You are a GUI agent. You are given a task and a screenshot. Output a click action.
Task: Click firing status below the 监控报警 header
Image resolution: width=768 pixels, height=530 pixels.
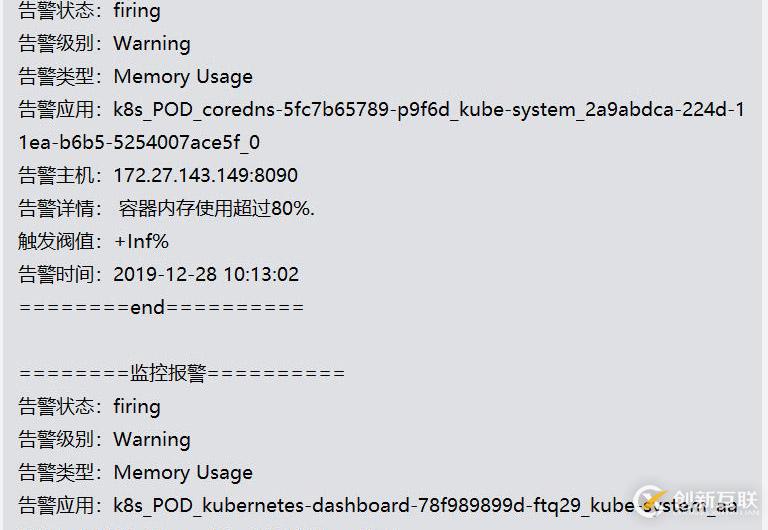137,406
